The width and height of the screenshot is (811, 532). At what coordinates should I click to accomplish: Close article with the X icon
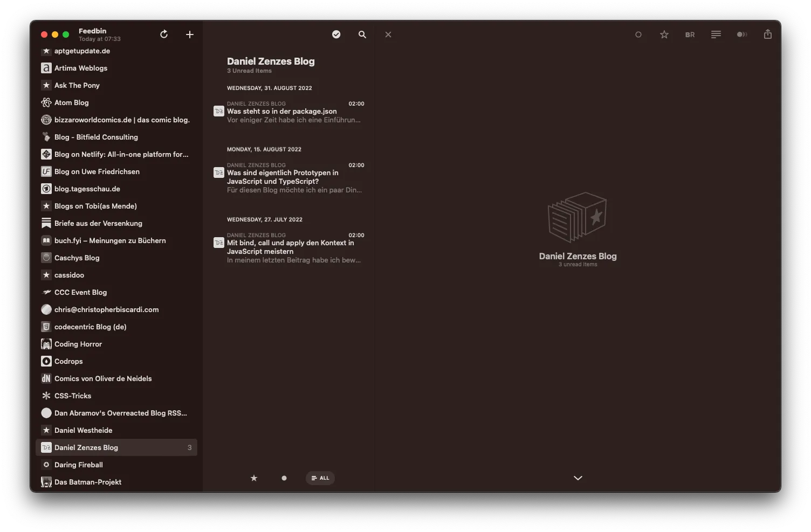(388, 34)
